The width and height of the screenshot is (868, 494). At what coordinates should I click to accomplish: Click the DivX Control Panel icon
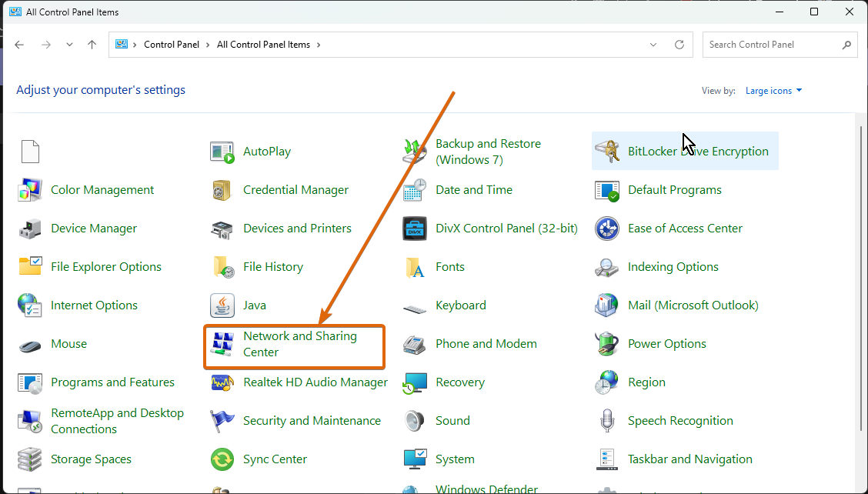[x=415, y=229]
